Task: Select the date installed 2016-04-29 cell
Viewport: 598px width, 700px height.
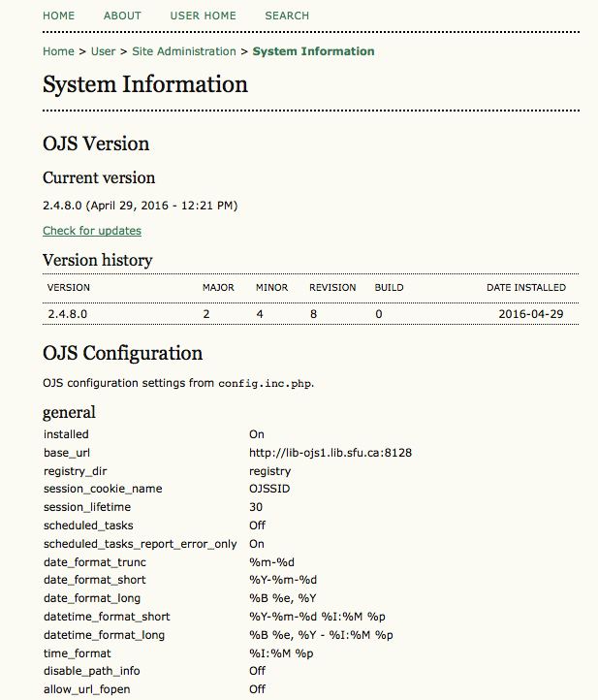Action: click(x=531, y=314)
